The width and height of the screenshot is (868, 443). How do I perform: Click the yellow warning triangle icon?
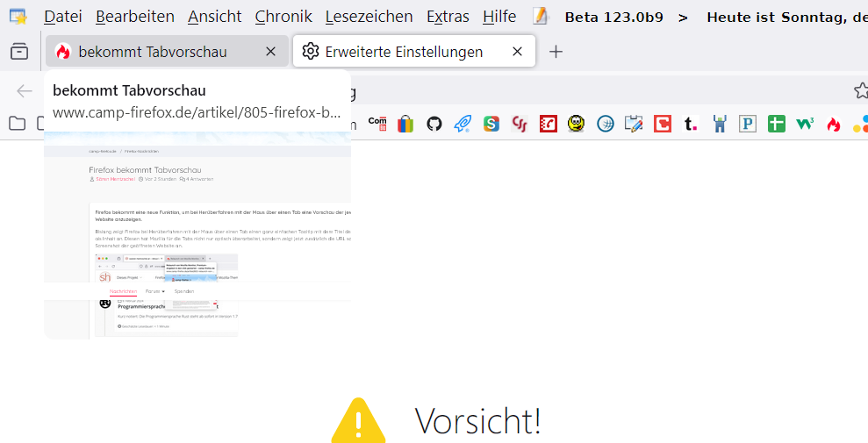[x=358, y=421]
